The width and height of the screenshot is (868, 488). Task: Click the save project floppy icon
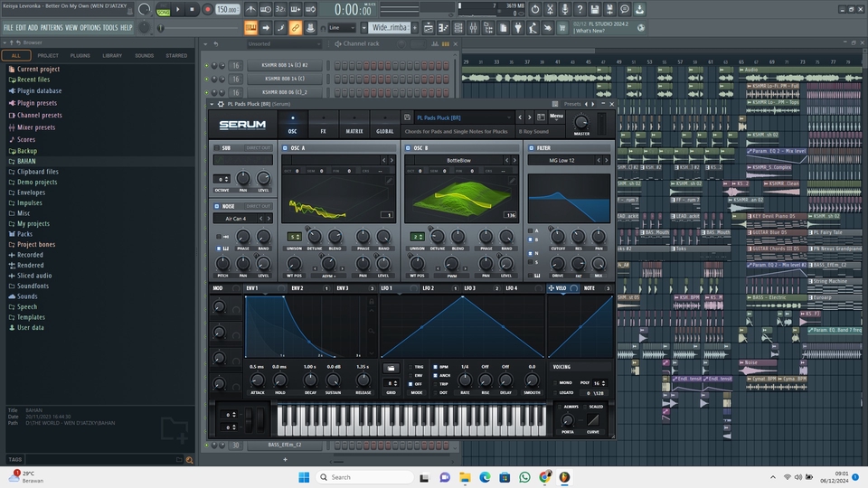pos(595,9)
